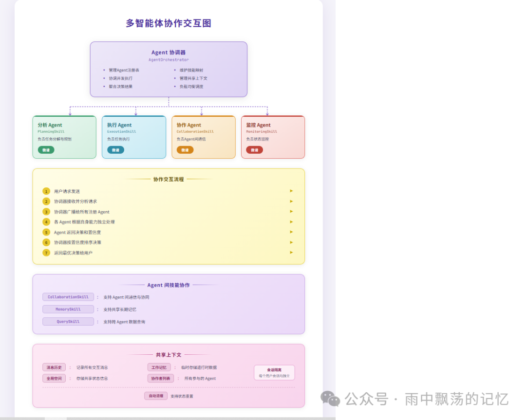Enable 会话隔离 in 共享上下文

[x=274, y=372]
